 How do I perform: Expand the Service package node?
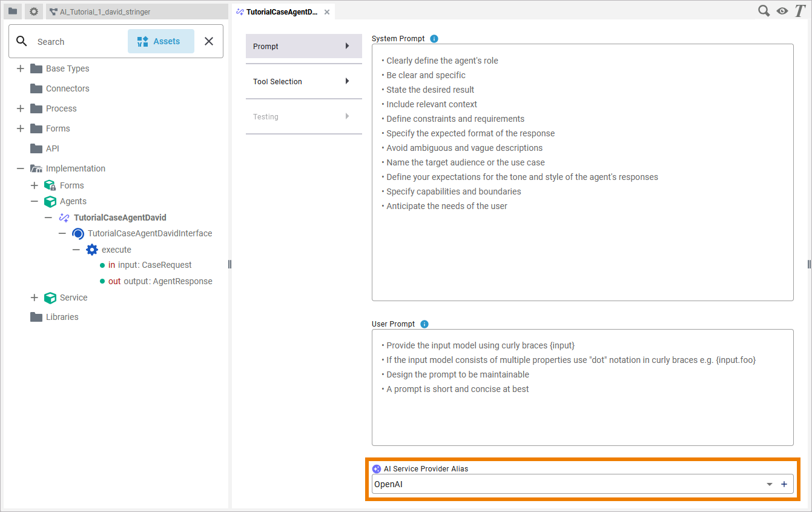pos(35,298)
